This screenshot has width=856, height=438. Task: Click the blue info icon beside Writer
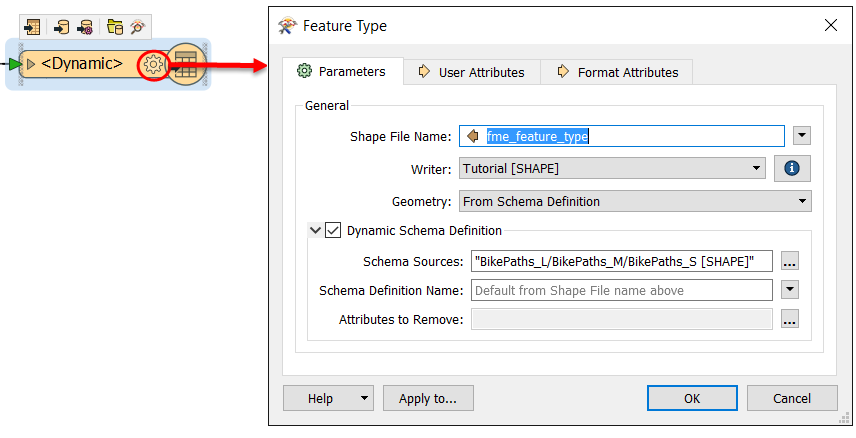[x=791, y=168]
